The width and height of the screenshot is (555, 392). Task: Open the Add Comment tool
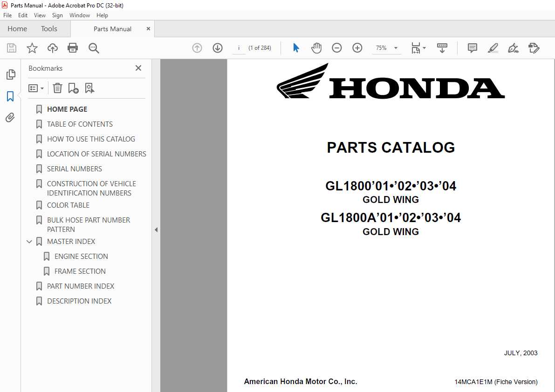(472, 47)
